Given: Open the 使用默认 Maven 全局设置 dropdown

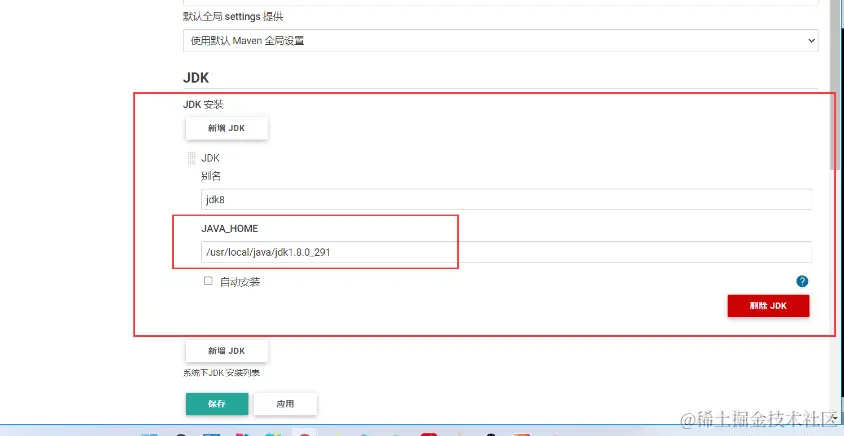Looking at the screenshot, I should click(x=501, y=41).
